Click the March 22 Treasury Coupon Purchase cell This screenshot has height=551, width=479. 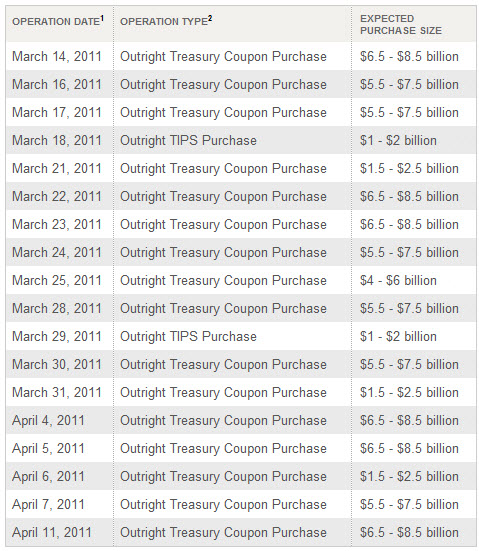coord(224,196)
